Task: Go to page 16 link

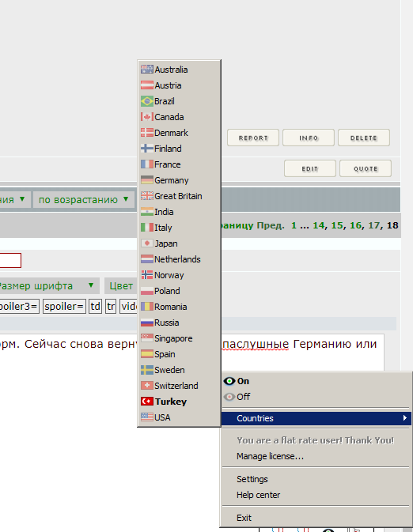Action: tap(355, 225)
